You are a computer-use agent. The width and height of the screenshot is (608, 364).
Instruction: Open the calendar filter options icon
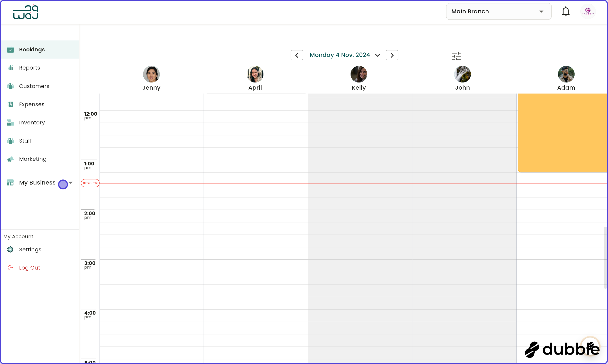[x=456, y=56]
